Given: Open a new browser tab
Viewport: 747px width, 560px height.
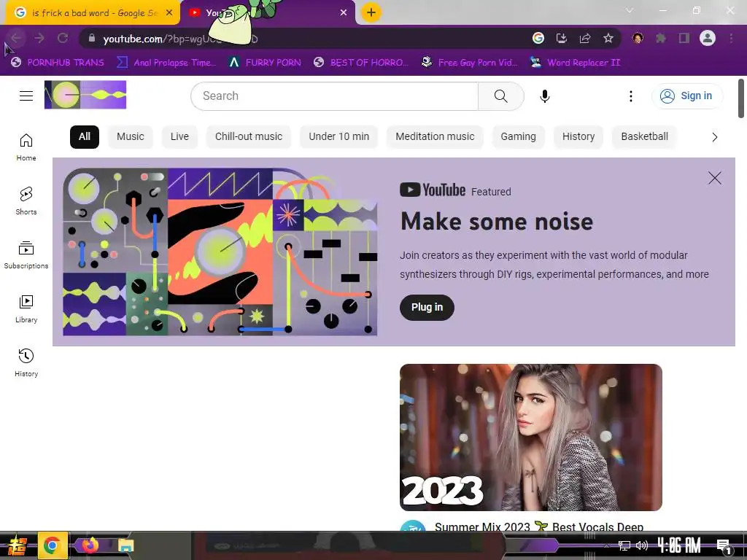Looking at the screenshot, I should [371, 12].
